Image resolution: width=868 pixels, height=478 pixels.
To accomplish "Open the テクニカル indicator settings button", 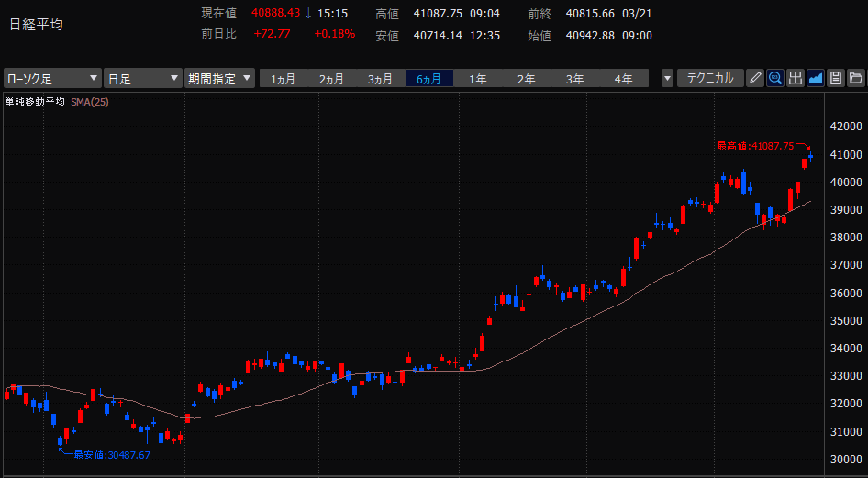I will tap(710, 79).
